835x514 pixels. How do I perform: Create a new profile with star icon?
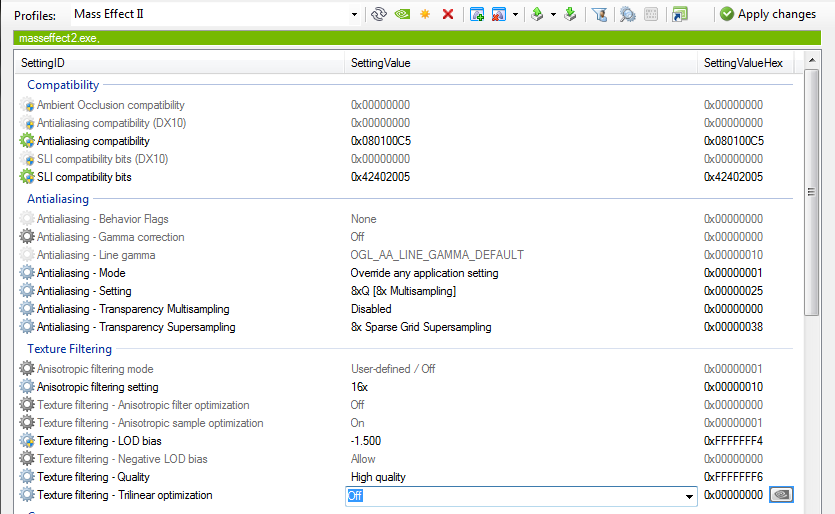point(425,14)
